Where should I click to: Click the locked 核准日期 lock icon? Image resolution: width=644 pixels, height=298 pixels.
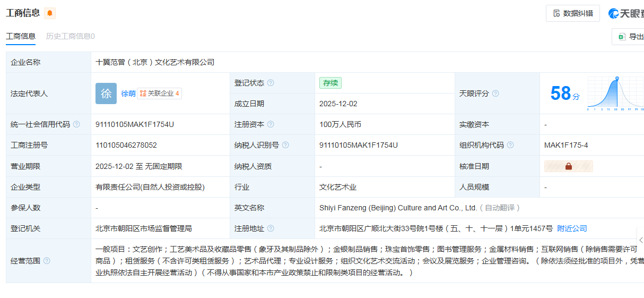pos(569,166)
